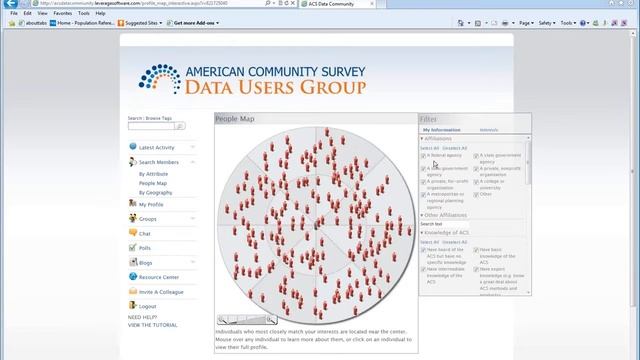Open the Favorites menu

(62, 13)
